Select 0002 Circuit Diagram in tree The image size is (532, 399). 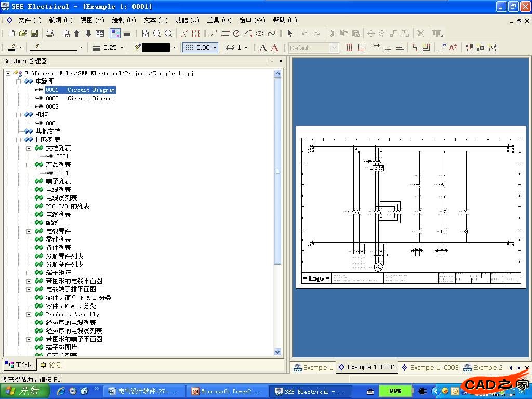(x=80, y=98)
